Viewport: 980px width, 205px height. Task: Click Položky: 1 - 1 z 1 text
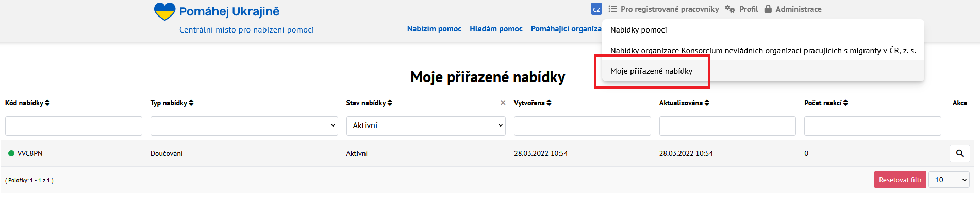[29, 180]
